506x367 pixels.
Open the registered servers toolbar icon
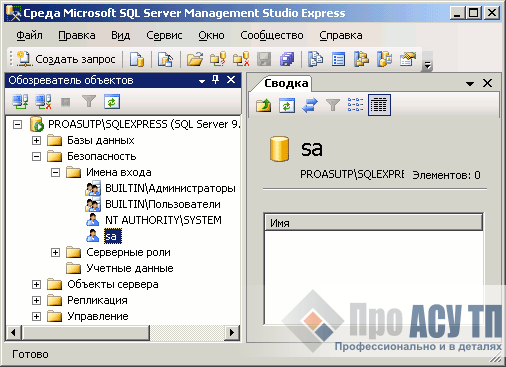[x=316, y=59]
